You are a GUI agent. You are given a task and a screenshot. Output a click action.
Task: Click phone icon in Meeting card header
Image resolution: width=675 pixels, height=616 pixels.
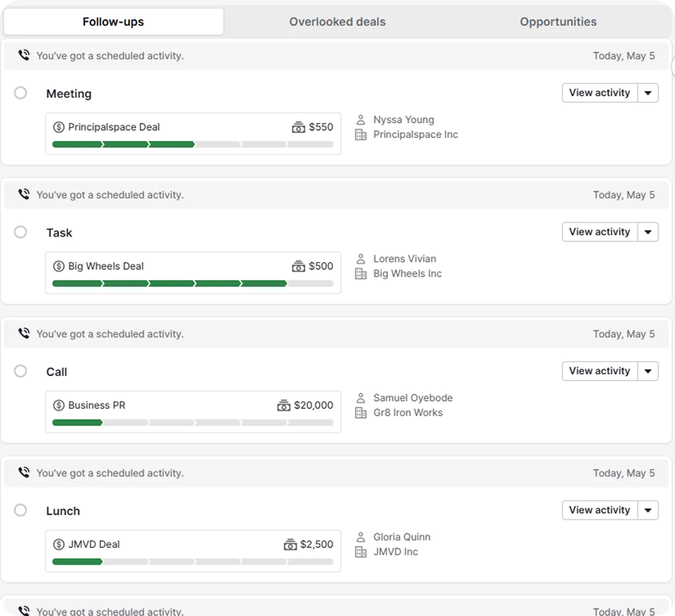[24, 55]
